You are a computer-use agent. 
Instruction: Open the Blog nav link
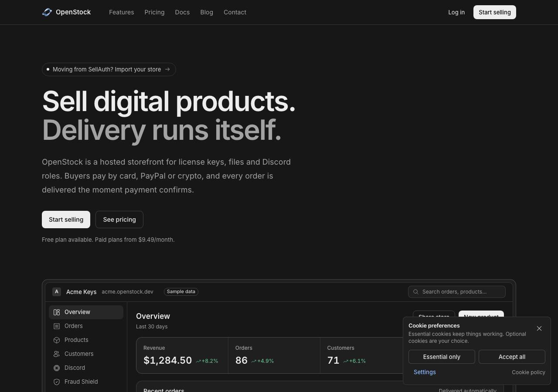click(x=207, y=12)
